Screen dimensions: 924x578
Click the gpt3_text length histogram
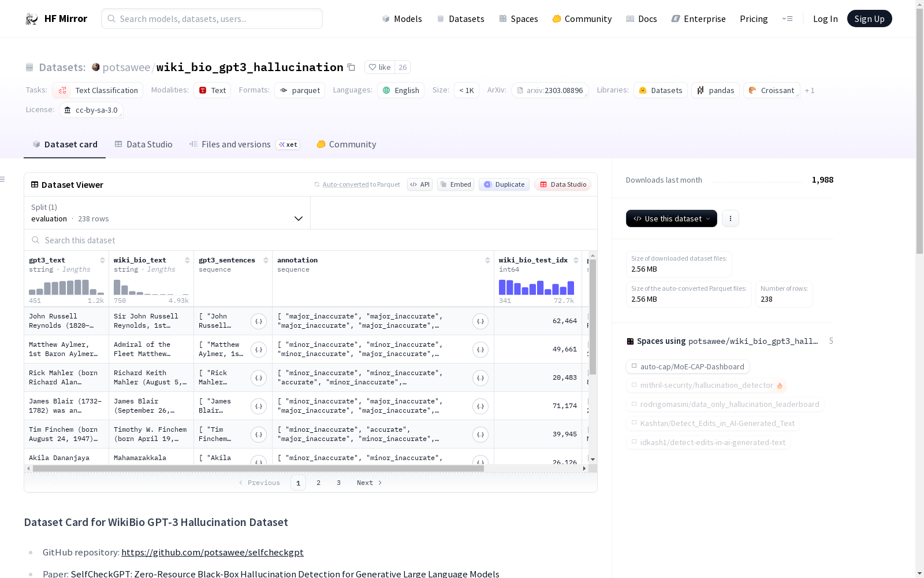[x=66, y=287]
